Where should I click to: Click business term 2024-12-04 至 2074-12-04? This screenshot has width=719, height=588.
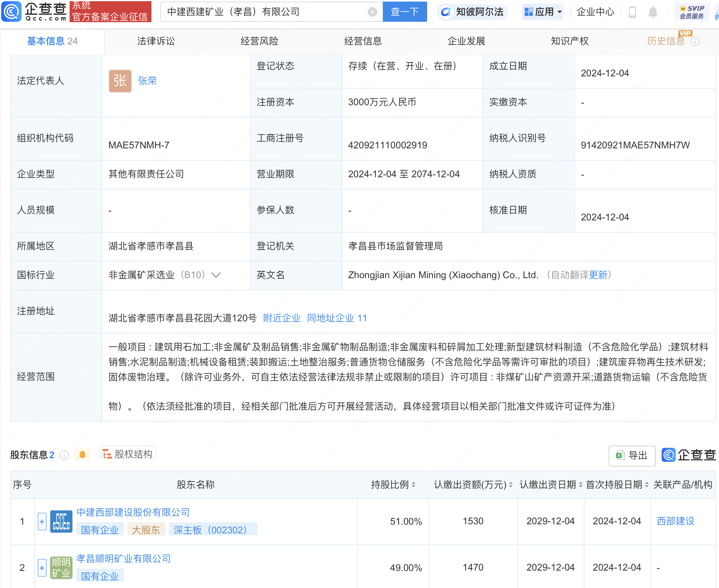[404, 174]
